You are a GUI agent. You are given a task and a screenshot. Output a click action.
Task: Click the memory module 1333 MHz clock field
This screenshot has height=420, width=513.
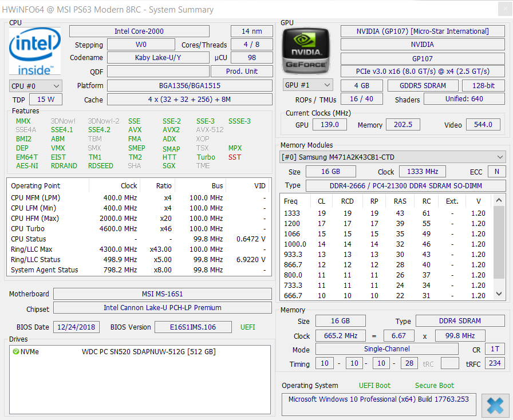(x=423, y=172)
